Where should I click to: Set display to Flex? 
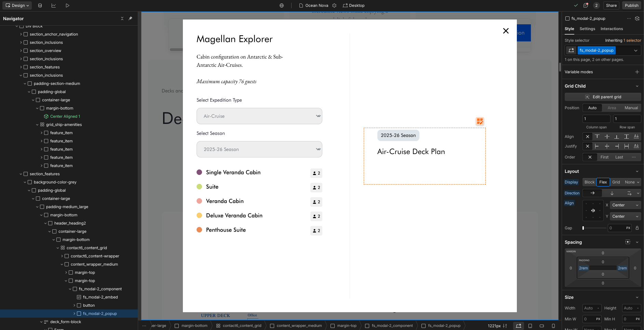click(603, 182)
